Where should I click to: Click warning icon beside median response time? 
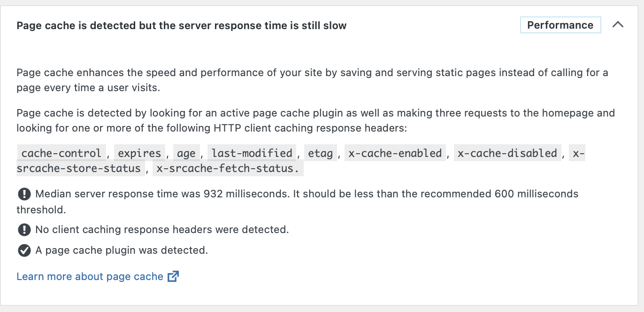(24, 194)
